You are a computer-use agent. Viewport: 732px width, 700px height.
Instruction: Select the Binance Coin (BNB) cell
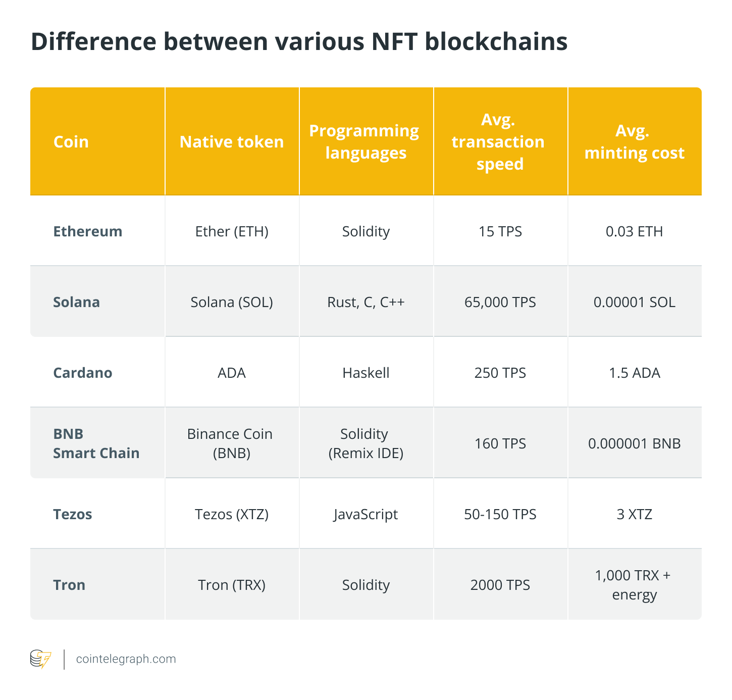(x=230, y=443)
